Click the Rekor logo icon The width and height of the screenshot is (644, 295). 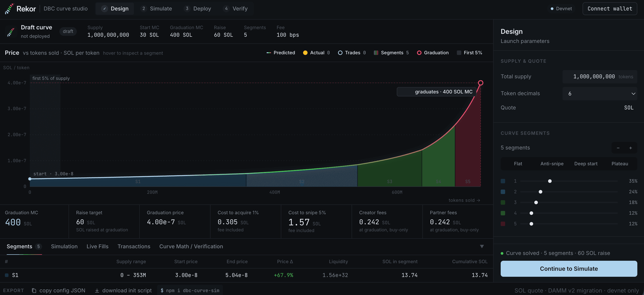point(9,9)
